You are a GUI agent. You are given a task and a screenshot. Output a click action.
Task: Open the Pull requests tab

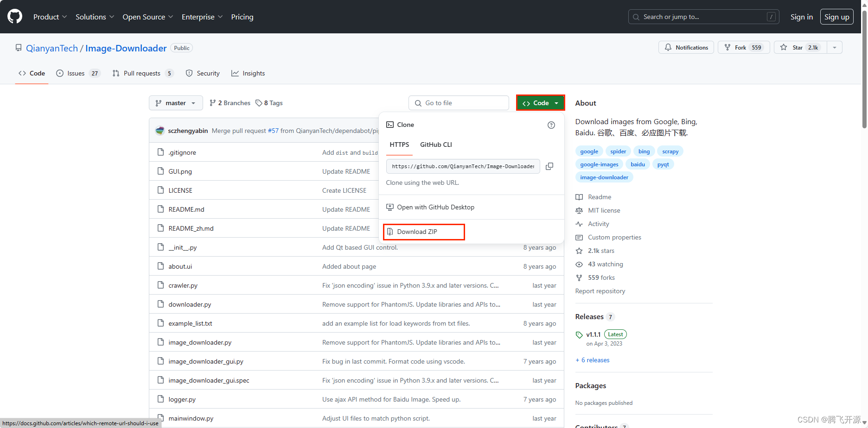tap(143, 73)
